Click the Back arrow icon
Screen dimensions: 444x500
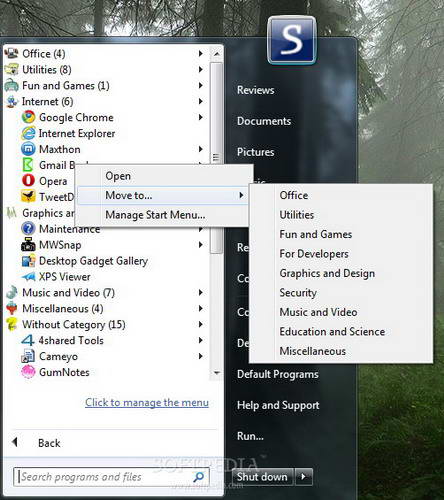coord(14,443)
